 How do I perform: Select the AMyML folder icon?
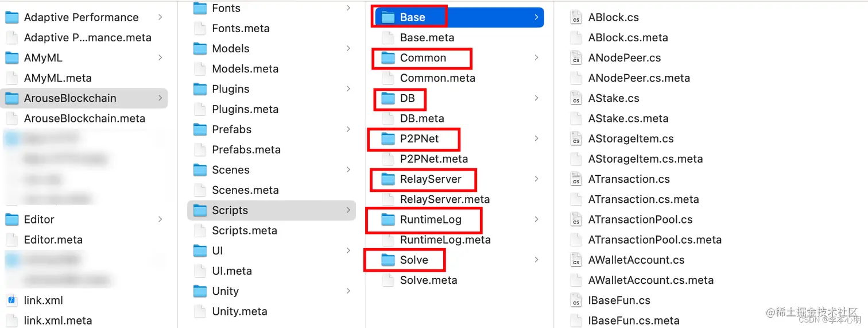pos(11,58)
